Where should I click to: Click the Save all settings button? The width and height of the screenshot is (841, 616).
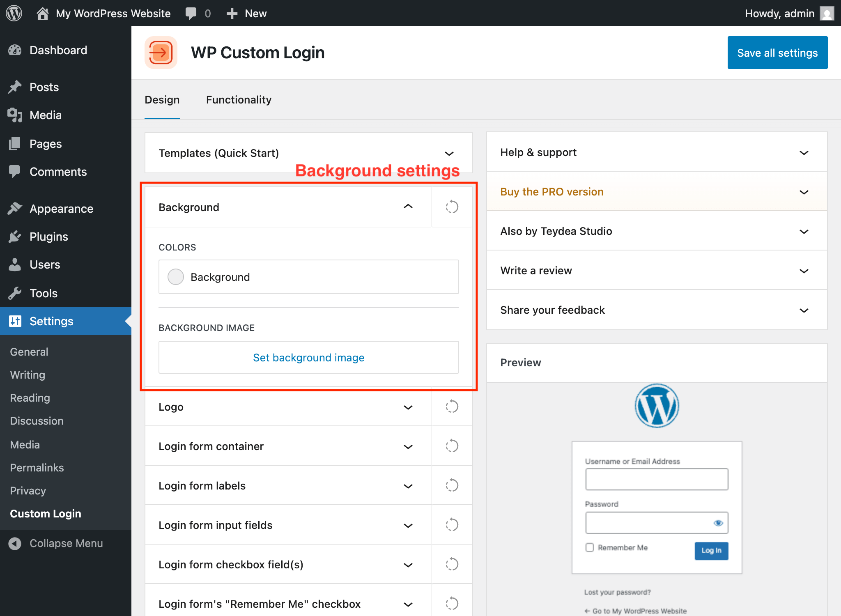click(777, 53)
